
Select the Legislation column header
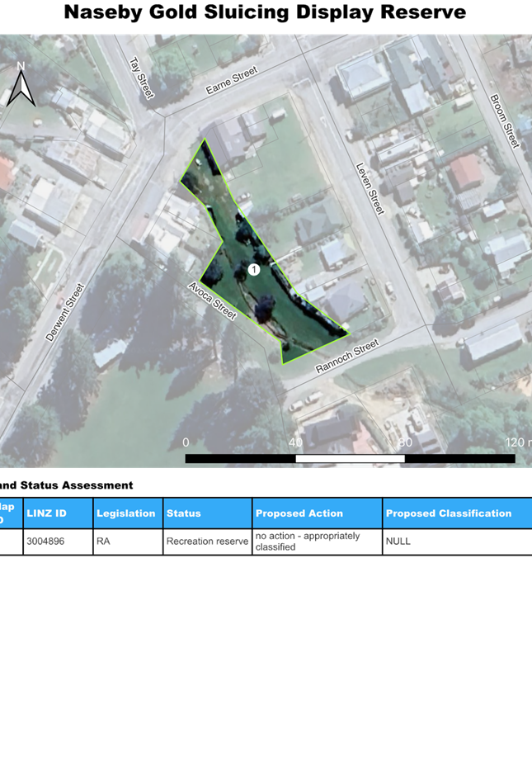pyautogui.click(x=128, y=513)
